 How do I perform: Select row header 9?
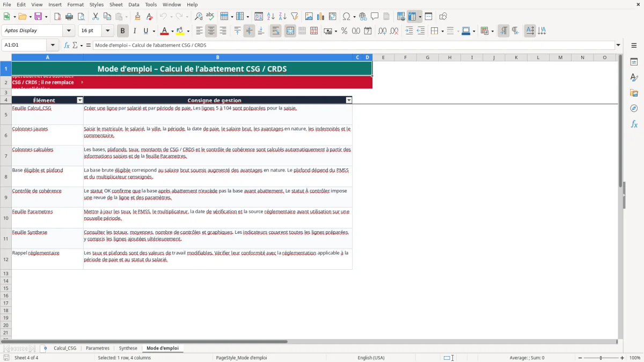6,197
